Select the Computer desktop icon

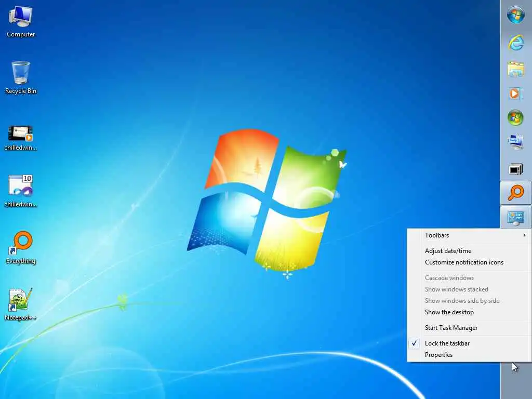tap(21, 21)
